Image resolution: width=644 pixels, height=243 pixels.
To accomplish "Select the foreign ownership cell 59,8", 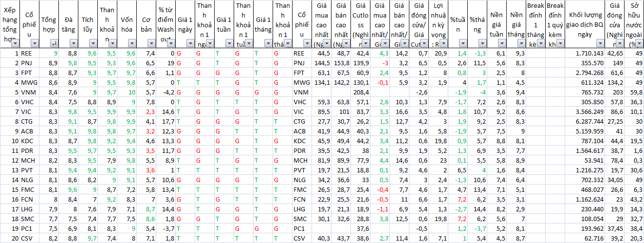I will point(634,92).
